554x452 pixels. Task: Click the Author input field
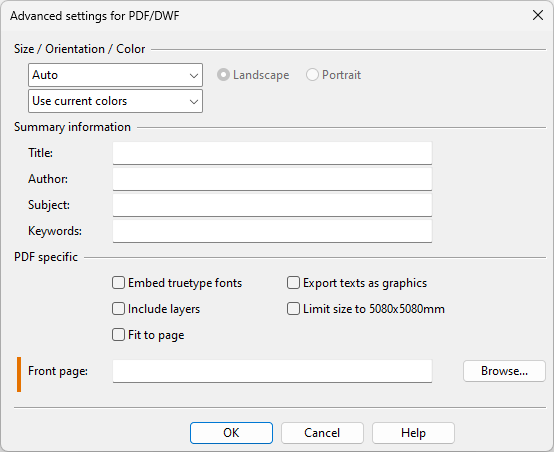tap(272, 179)
